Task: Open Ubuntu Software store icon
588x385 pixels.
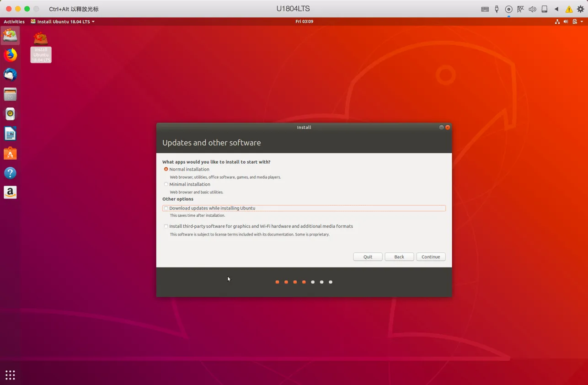Action: pyautogui.click(x=10, y=153)
